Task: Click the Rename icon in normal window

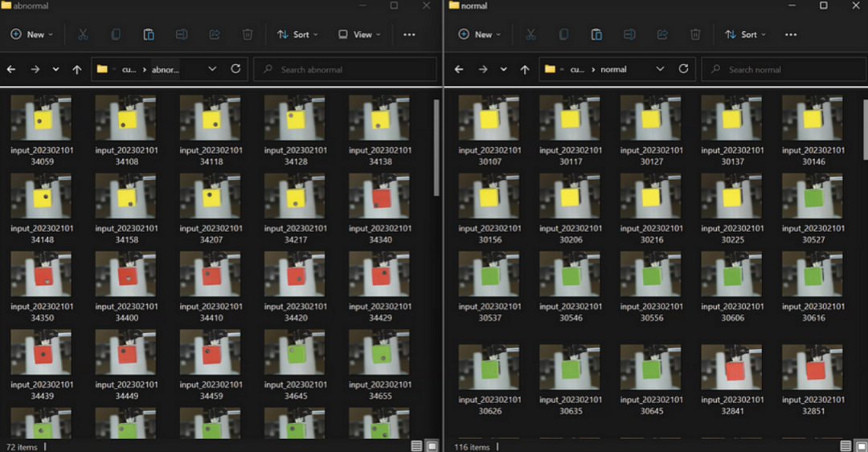Action: coord(629,35)
